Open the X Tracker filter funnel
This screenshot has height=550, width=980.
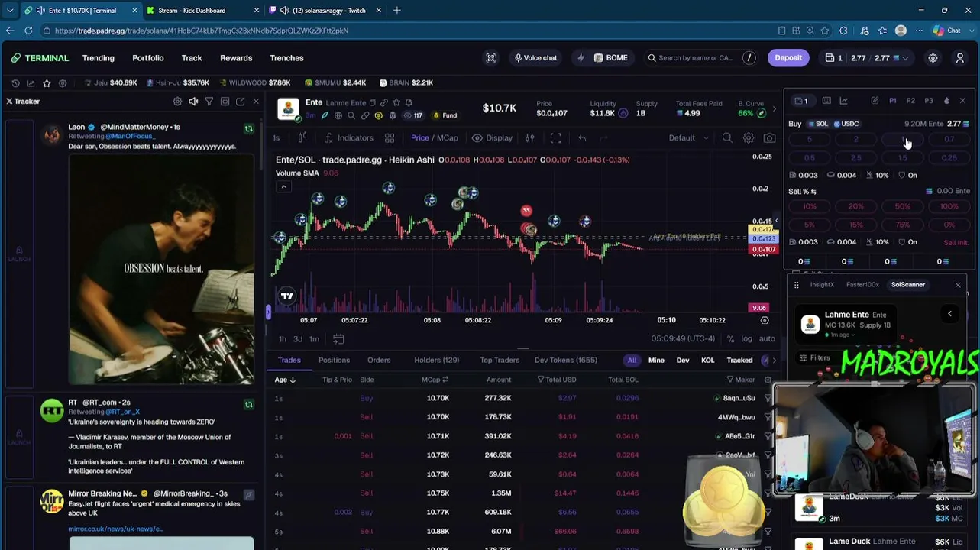(x=209, y=101)
